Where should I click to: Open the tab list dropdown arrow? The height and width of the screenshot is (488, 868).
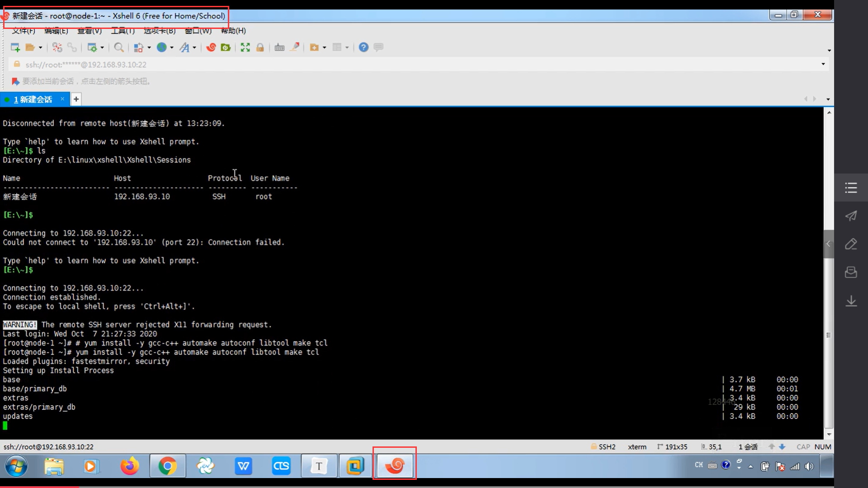point(828,99)
